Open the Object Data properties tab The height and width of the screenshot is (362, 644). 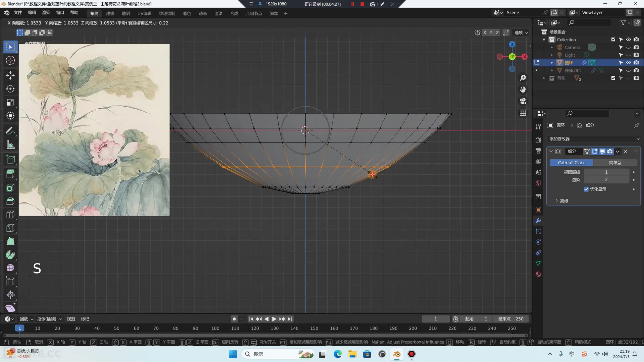538,263
